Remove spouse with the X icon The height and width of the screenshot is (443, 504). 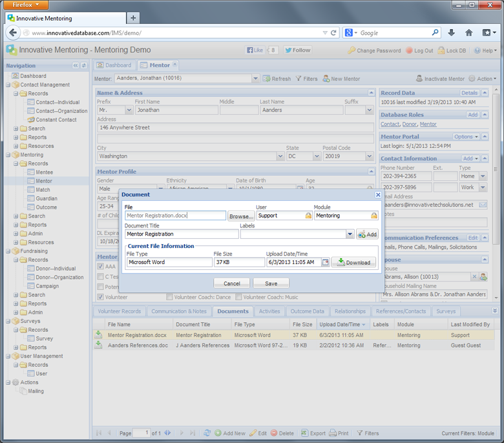pos(474,276)
